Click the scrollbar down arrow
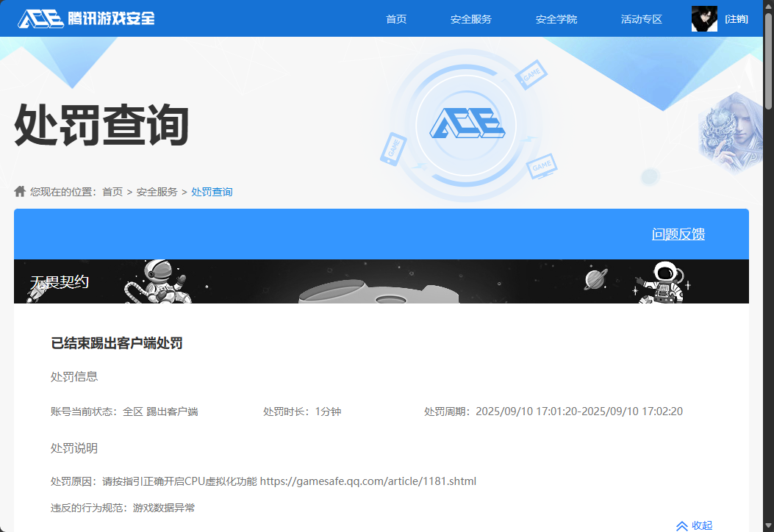Screen dimensions: 774x532 coord(768,526)
